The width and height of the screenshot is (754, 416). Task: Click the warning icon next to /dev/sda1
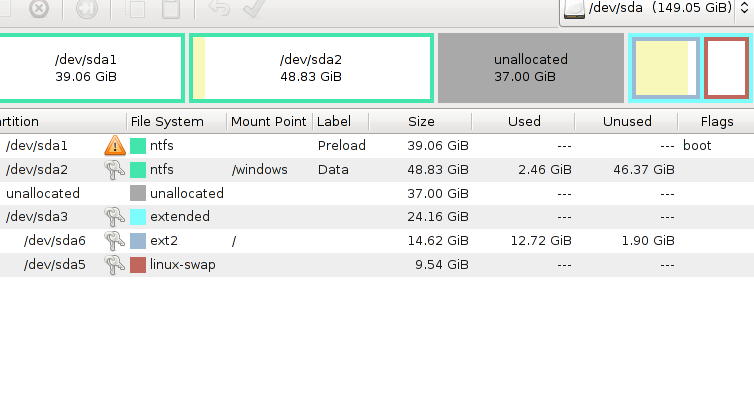114,145
